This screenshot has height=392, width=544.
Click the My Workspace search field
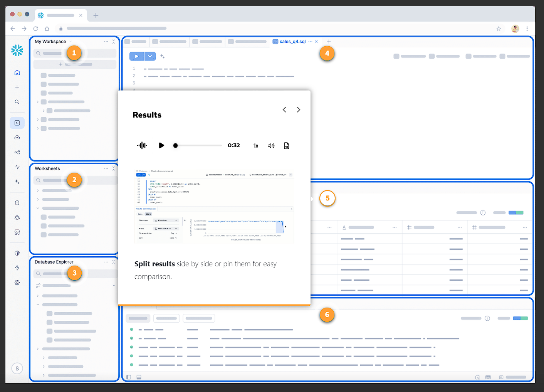click(x=75, y=53)
